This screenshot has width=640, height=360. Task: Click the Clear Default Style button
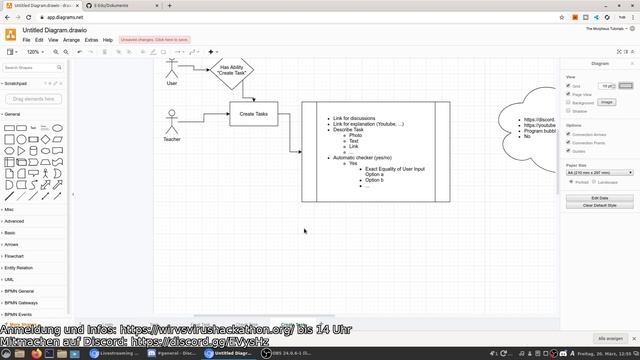click(x=600, y=205)
